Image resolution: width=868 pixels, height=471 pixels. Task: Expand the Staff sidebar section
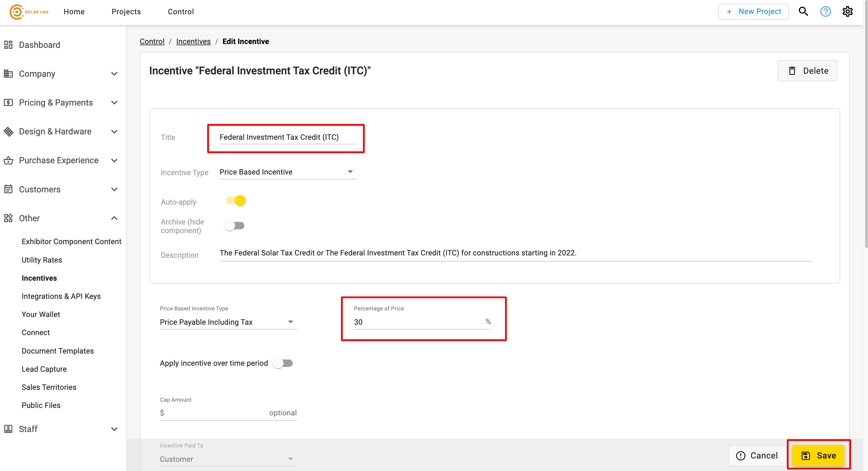coord(114,429)
